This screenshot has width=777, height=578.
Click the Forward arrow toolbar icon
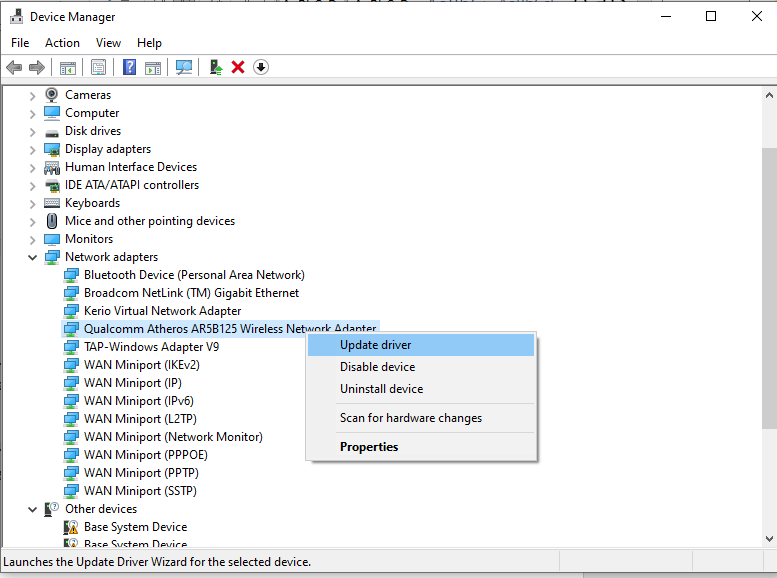[x=37, y=67]
